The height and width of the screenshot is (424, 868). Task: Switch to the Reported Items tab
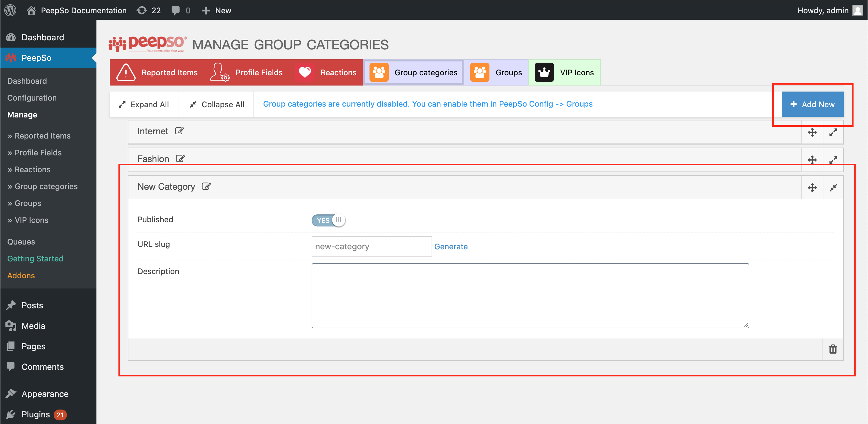point(157,72)
